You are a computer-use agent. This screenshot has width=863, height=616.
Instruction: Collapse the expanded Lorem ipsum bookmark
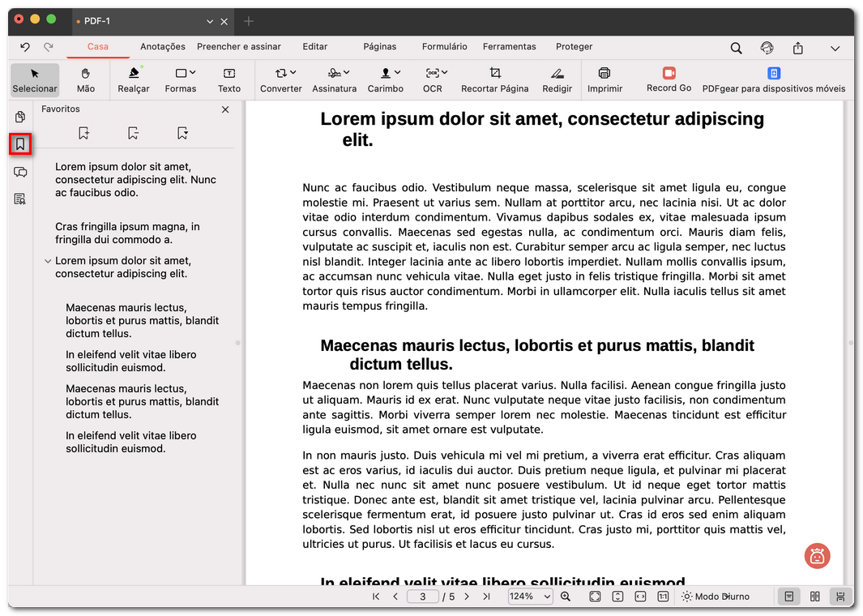click(x=48, y=261)
